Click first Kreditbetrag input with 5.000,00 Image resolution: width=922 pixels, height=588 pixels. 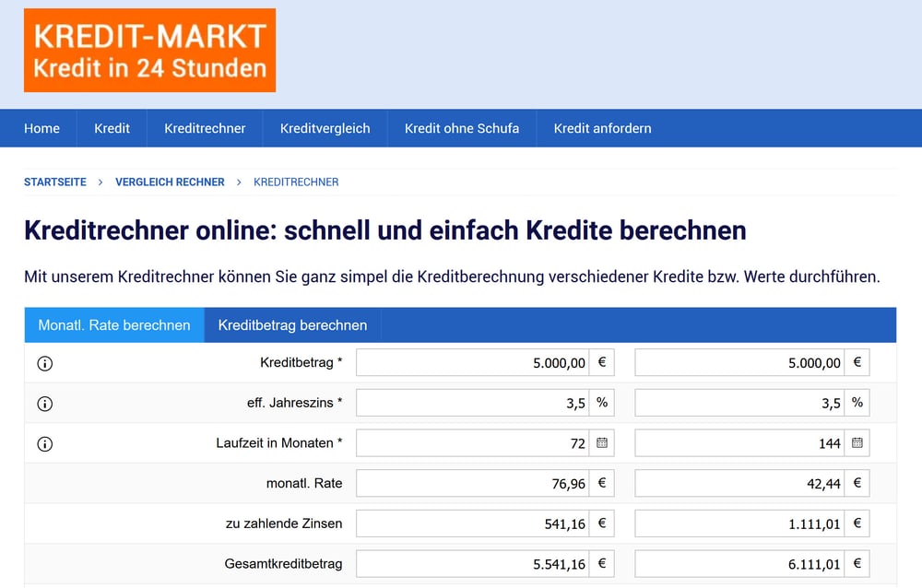pos(472,363)
